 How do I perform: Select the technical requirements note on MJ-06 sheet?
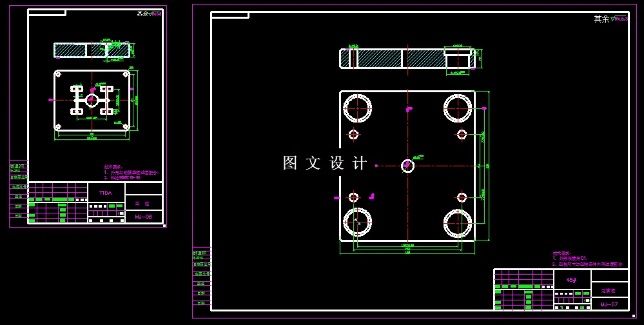[x=131, y=173]
